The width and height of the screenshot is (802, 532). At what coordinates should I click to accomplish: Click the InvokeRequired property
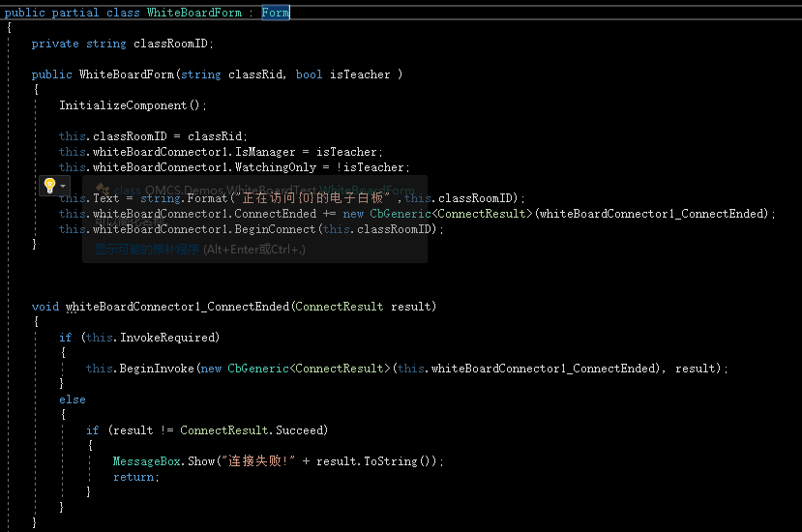coord(167,338)
